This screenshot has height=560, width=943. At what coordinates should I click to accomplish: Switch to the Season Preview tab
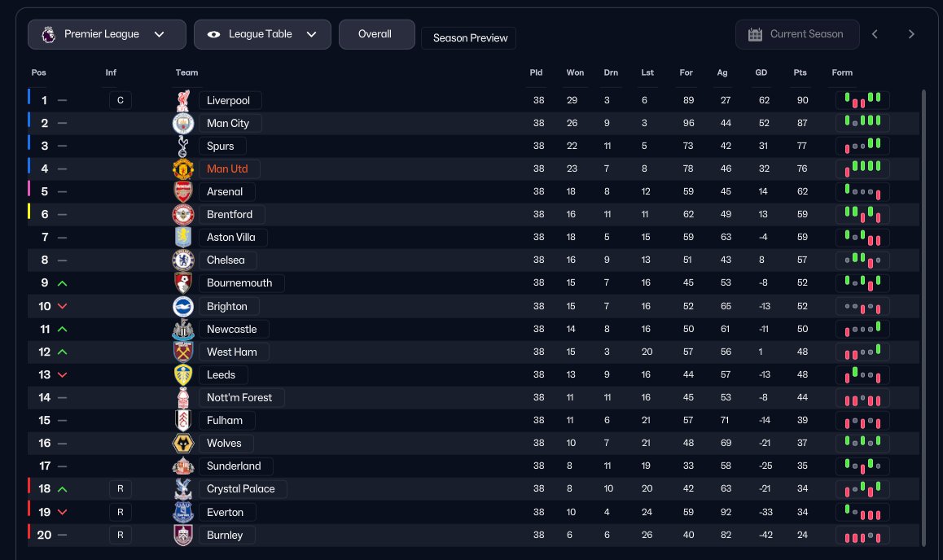click(x=469, y=38)
